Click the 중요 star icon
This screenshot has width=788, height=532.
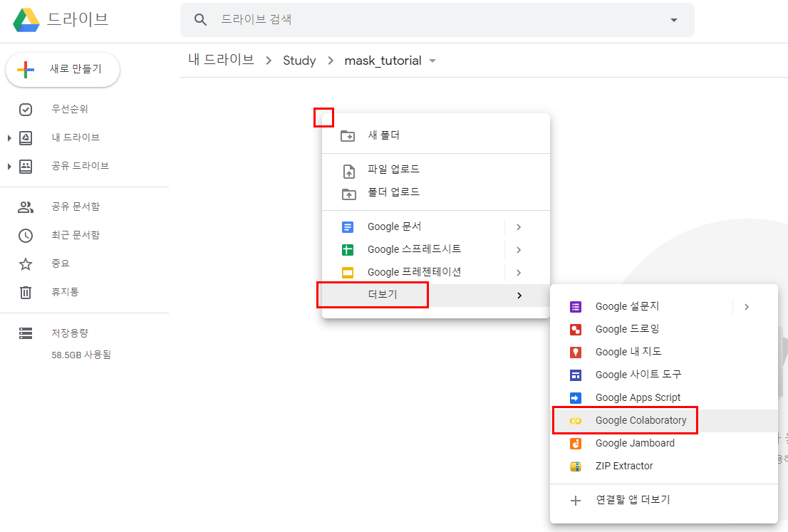click(26, 264)
